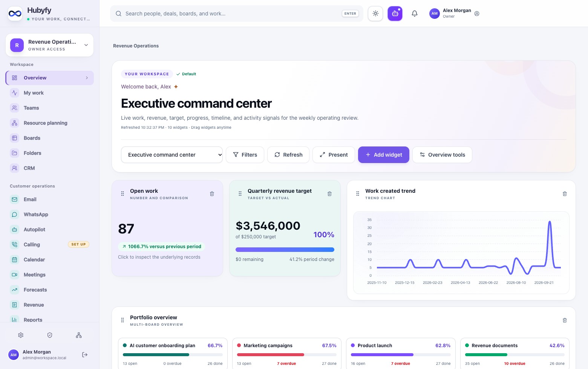Open Overview in the sidebar
Viewport: 588px width, 369px height.
coord(49,78)
